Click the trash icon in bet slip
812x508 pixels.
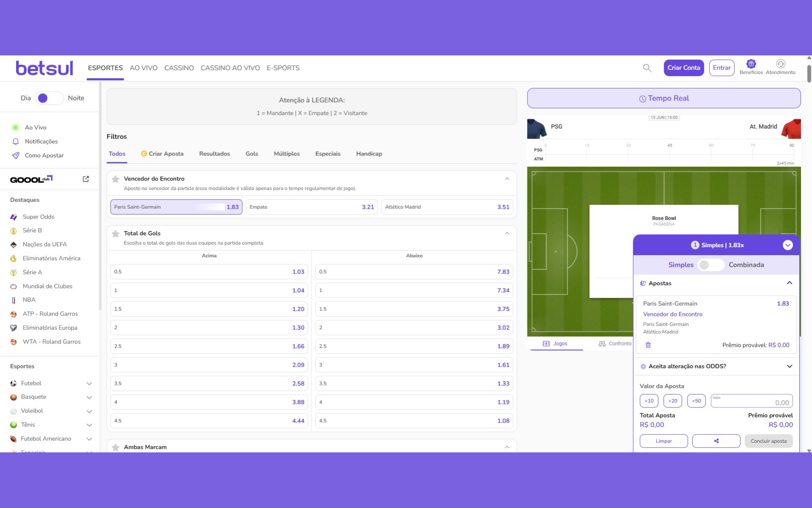(x=648, y=345)
